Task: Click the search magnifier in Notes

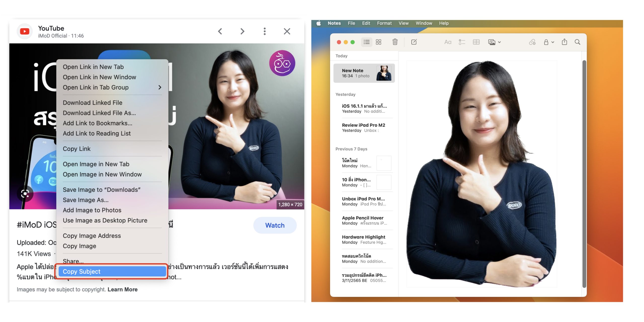Action: click(577, 42)
